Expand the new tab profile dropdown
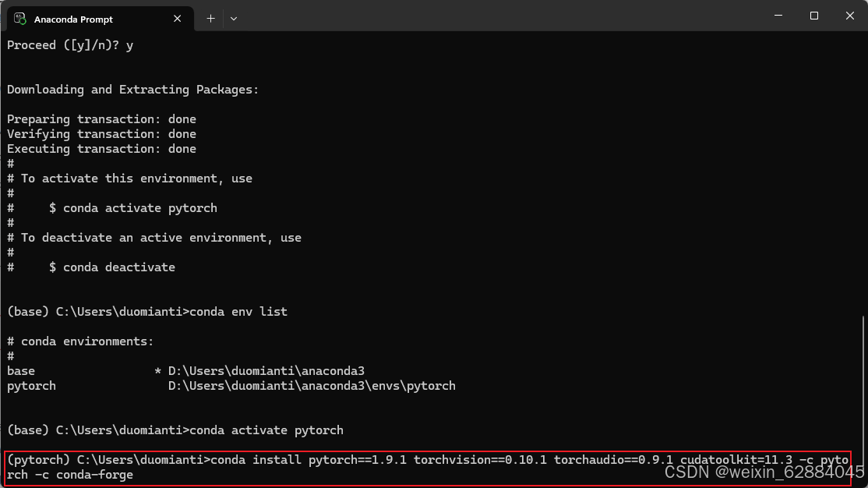868x488 pixels. coord(234,19)
